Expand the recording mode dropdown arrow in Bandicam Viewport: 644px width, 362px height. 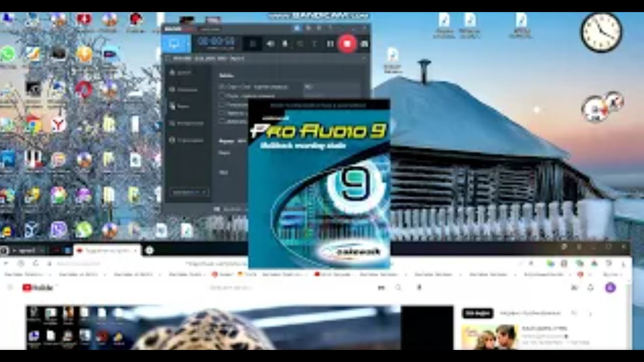coord(188,44)
